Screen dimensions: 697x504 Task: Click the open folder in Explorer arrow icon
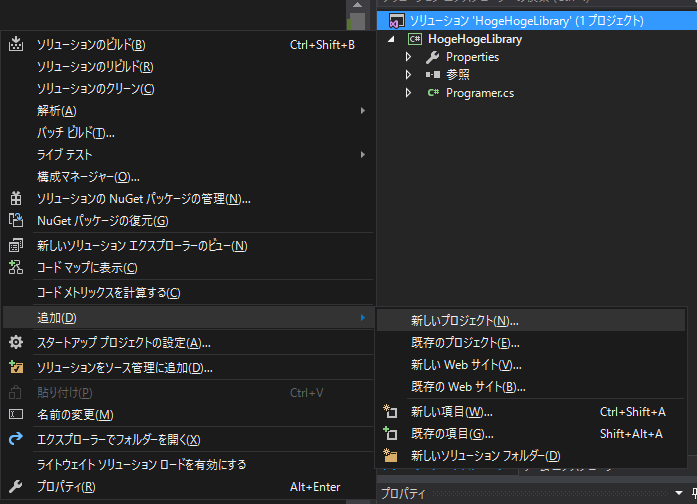[x=16, y=439]
